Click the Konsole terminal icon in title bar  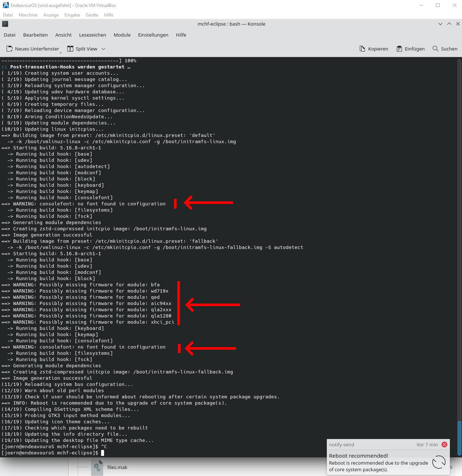[x=5, y=24]
